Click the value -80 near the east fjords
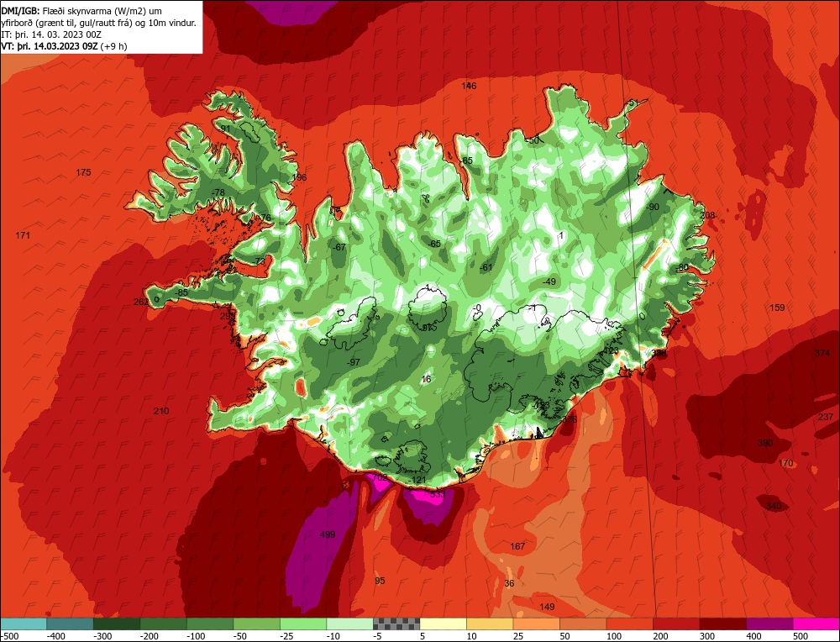 click(681, 267)
